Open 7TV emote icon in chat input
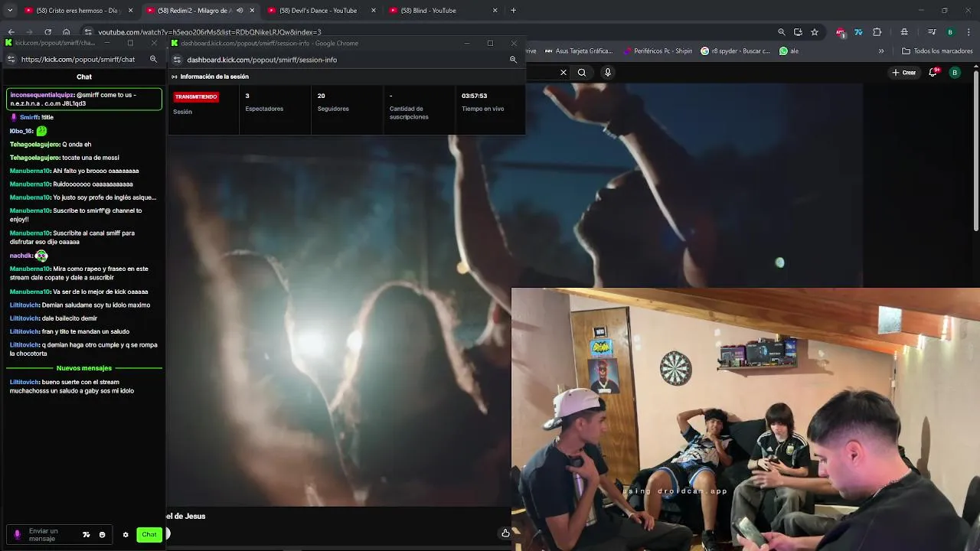980x551 pixels. click(x=86, y=535)
